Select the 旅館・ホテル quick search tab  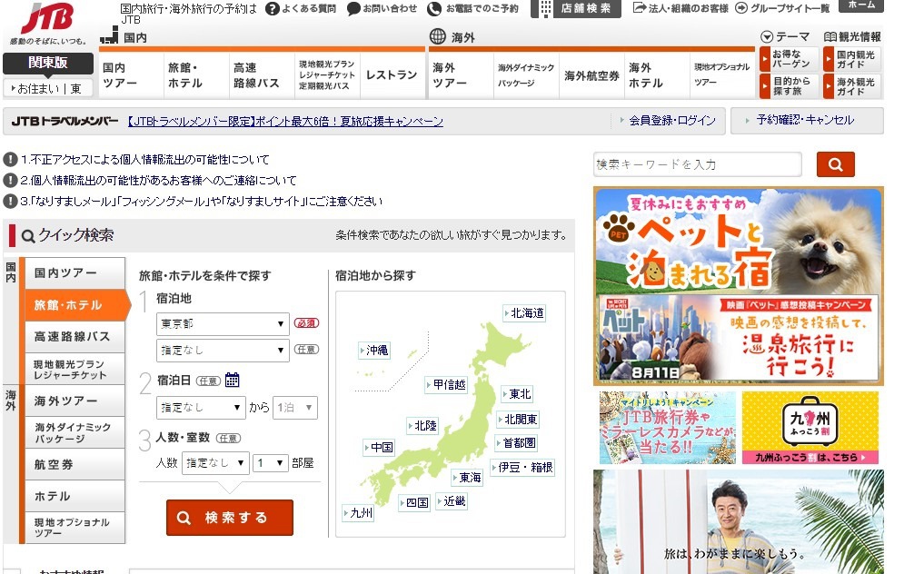click(x=76, y=304)
